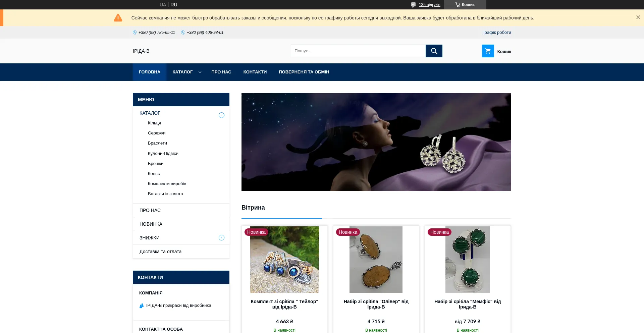Image resolution: width=644 pixels, height=333 pixels.
Task: Click the Пошук search input field
Action: [x=358, y=51]
